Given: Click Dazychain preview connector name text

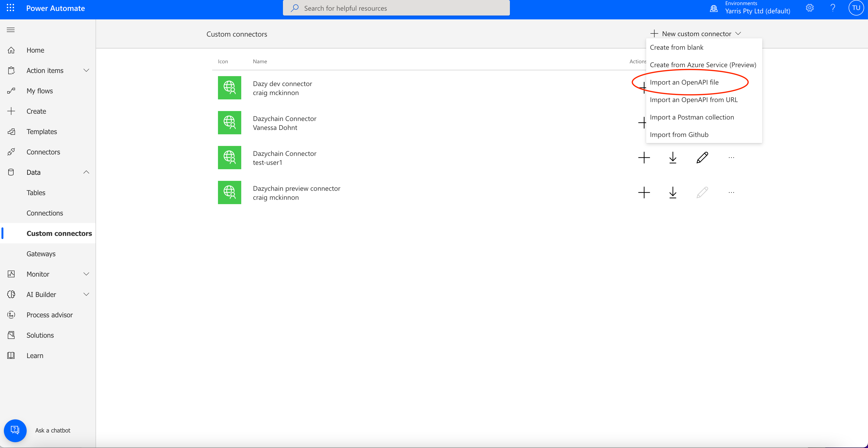Looking at the screenshot, I should (x=297, y=188).
